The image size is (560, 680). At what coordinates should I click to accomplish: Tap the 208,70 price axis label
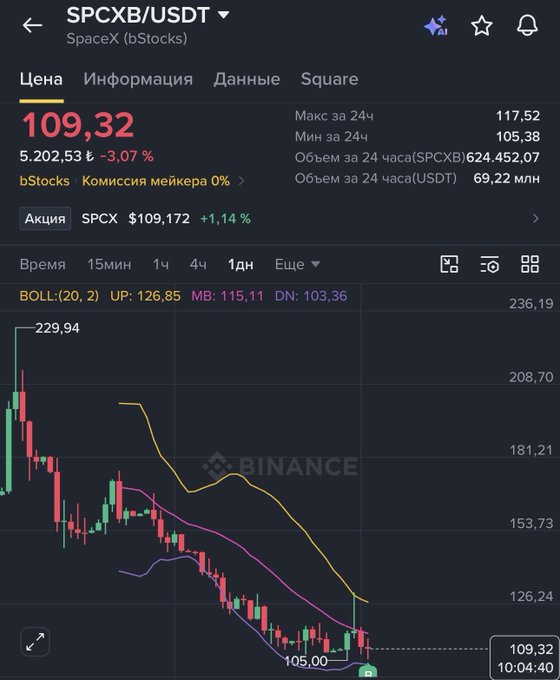[x=531, y=377]
